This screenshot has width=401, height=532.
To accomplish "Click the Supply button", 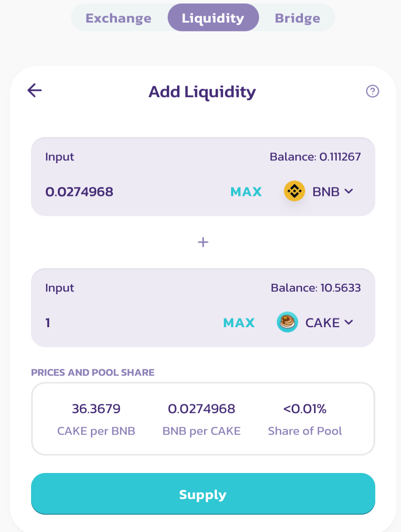I will [x=203, y=494].
